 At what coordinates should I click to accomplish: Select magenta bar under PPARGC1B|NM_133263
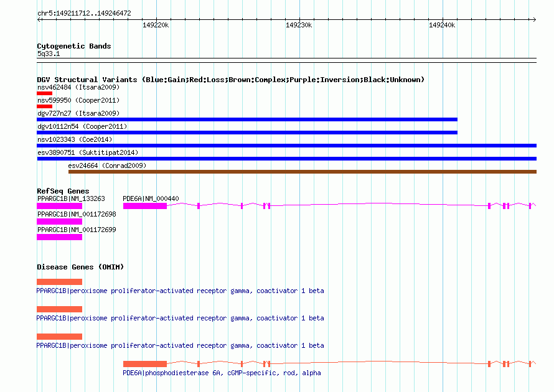(x=59, y=206)
